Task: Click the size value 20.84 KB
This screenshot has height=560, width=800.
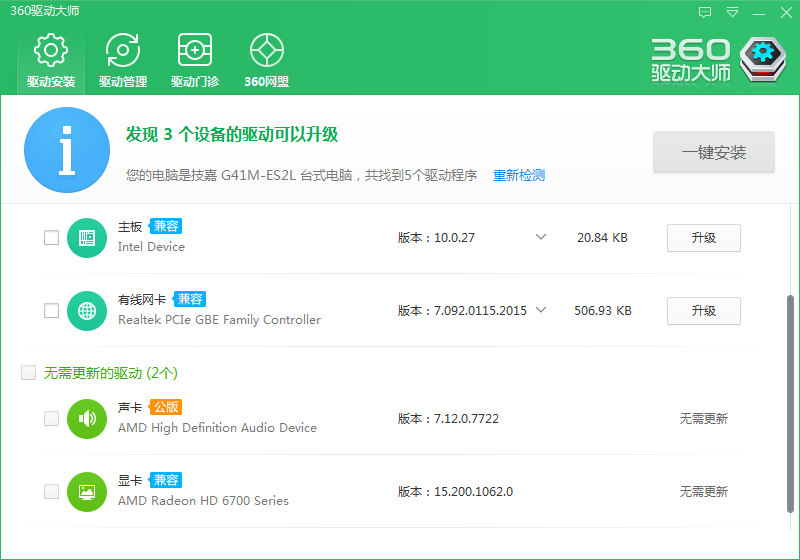Action: (x=602, y=238)
